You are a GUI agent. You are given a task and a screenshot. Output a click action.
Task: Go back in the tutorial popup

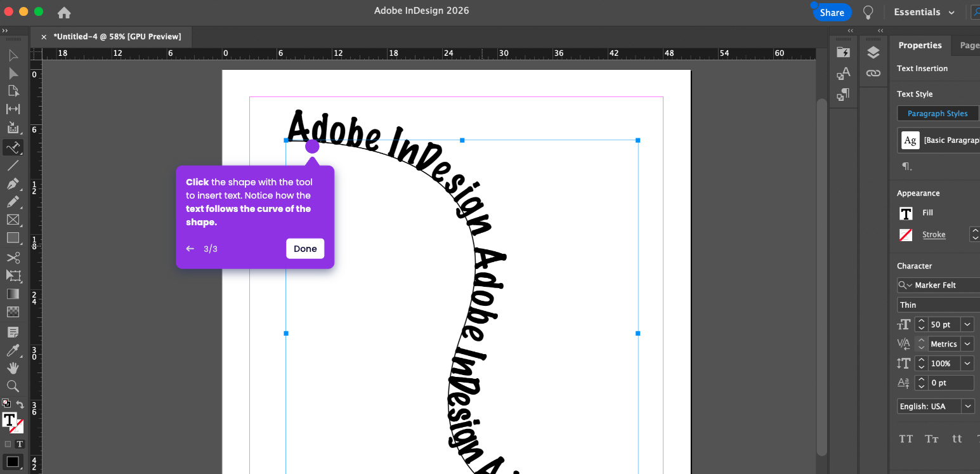190,249
